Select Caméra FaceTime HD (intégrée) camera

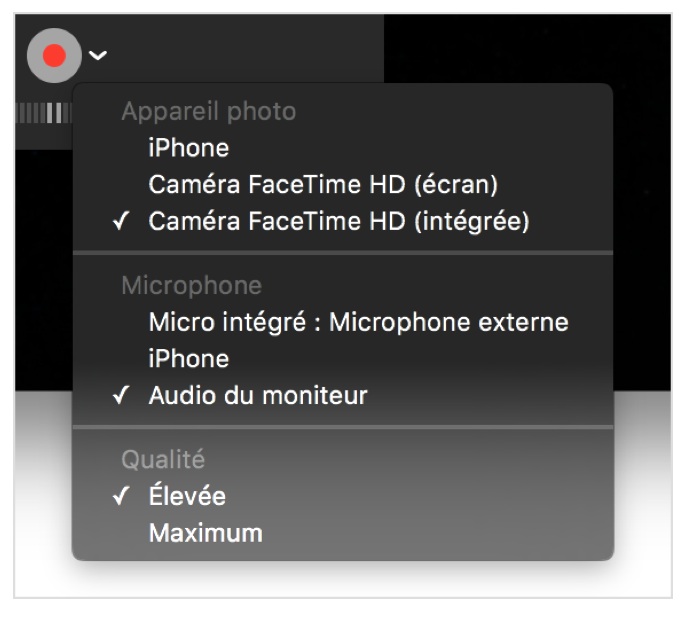click(x=338, y=221)
